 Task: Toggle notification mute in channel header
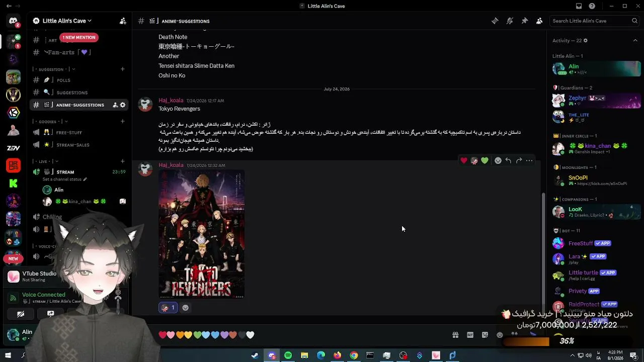pos(510,21)
